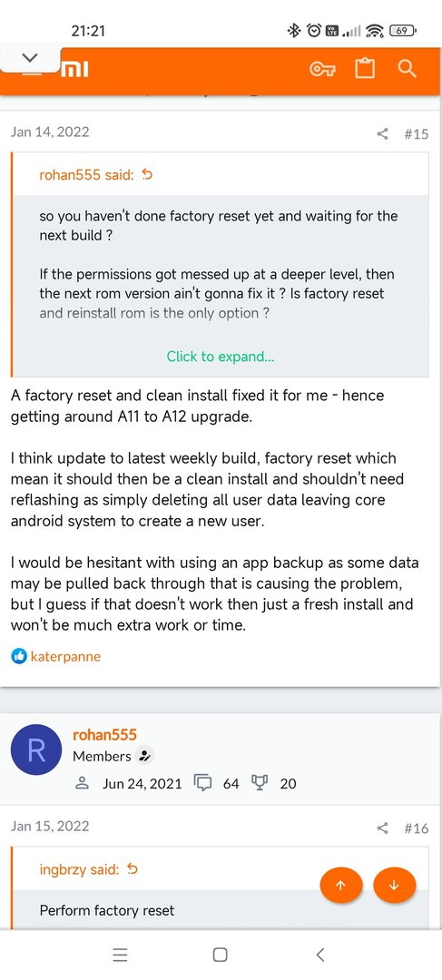This screenshot has width=442, height=980.
Task: Open rohan555 username profile link
Action: (104, 735)
